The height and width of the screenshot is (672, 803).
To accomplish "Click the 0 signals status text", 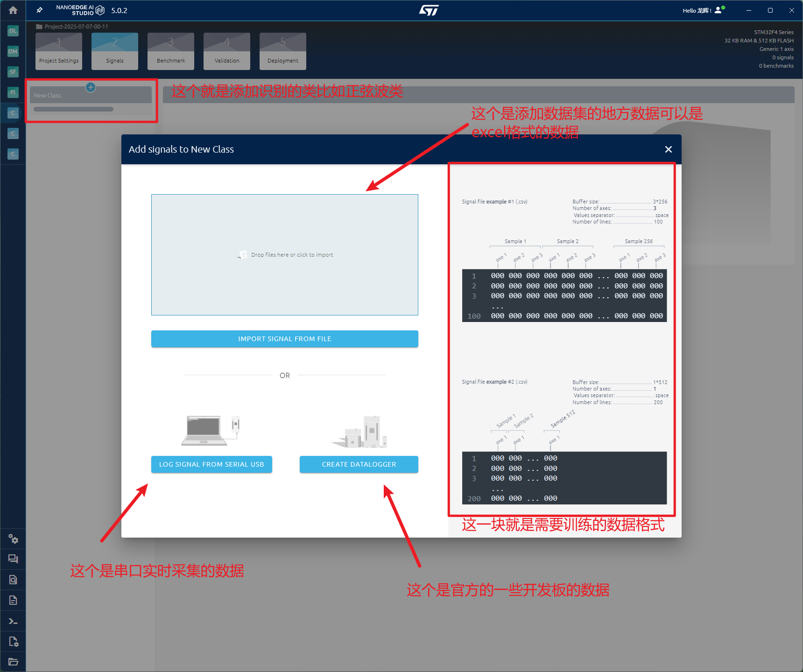I will tap(783, 57).
